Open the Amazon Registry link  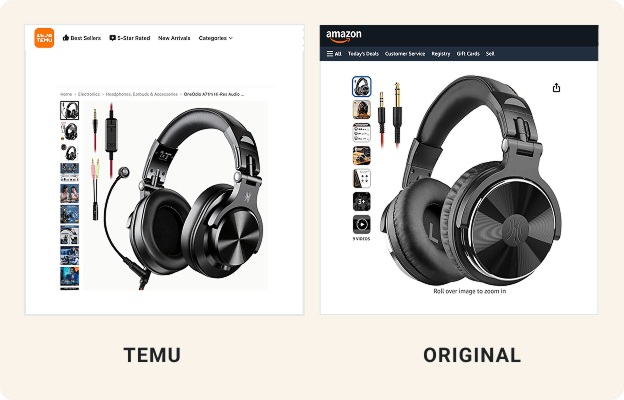point(441,54)
